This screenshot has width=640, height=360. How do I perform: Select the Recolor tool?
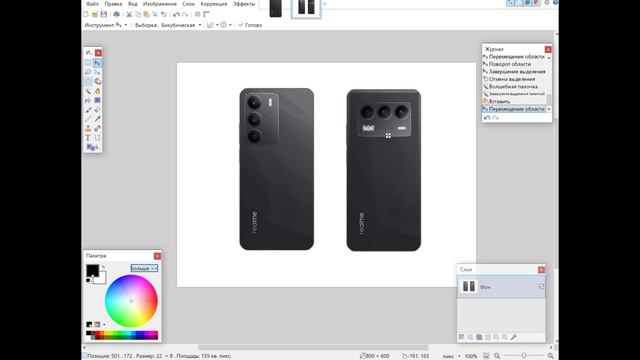coord(97,129)
